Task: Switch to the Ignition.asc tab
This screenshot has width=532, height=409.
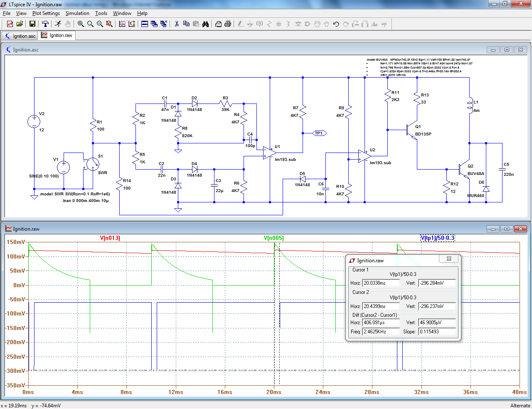Action: click(x=20, y=36)
